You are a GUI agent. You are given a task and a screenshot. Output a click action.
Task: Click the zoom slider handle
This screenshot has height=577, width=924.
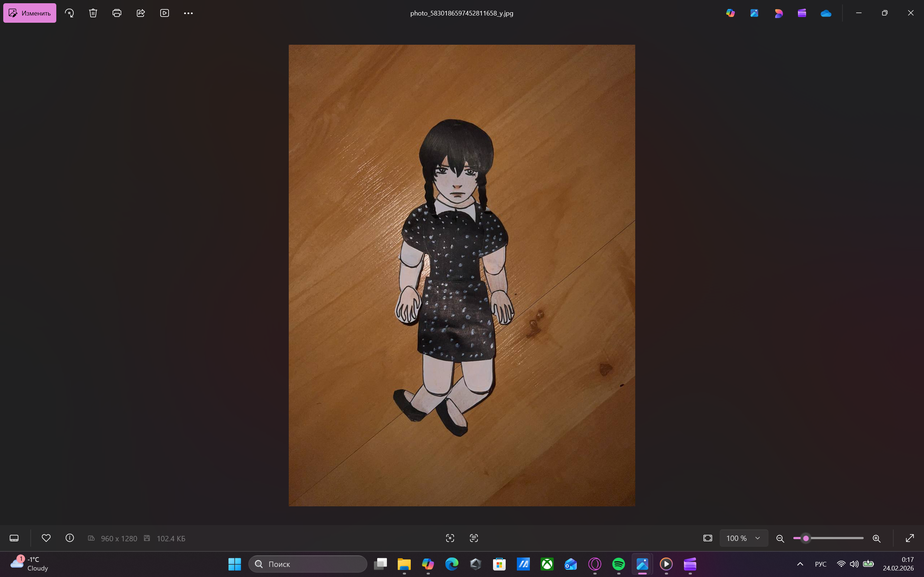(806, 538)
